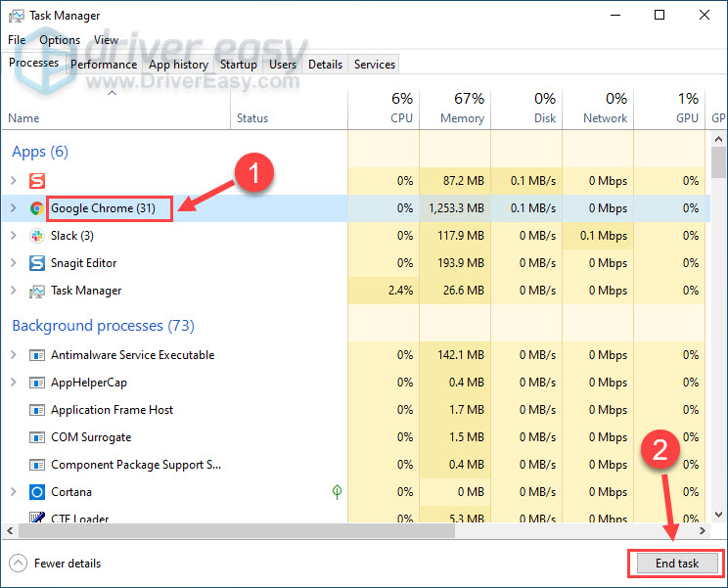
Task: Open the File menu
Action: pos(17,40)
